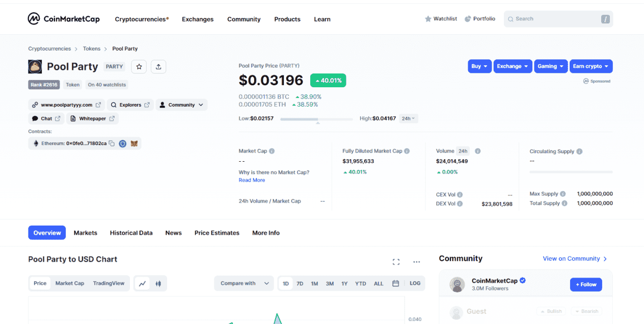Change Low/High 24h period dropdown
Screen dimensions: 644x324
tap(408, 118)
